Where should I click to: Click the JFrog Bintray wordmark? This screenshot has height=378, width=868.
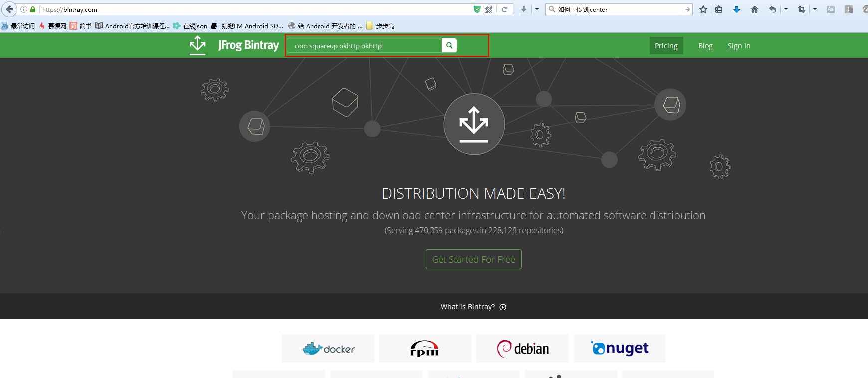pyautogui.click(x=248, y=45)
